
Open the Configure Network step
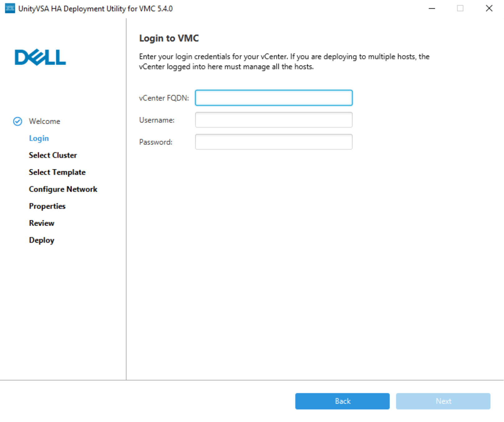coord(63,189)
